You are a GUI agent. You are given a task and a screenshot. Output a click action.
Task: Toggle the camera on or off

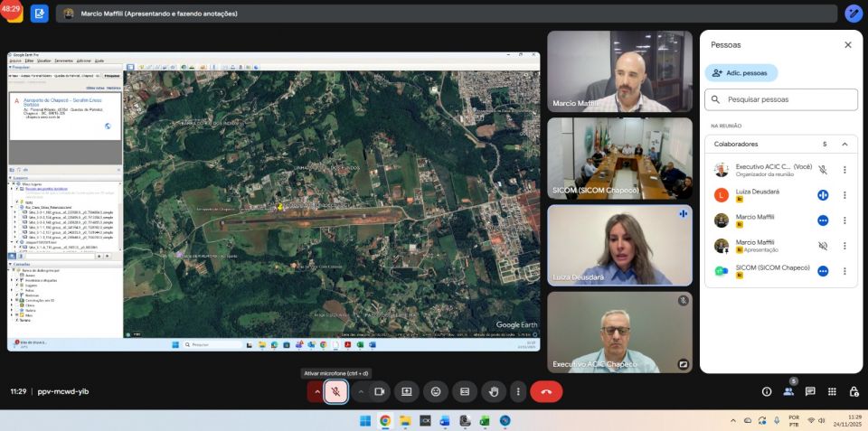pyautogui.click(x=380, y=391)
